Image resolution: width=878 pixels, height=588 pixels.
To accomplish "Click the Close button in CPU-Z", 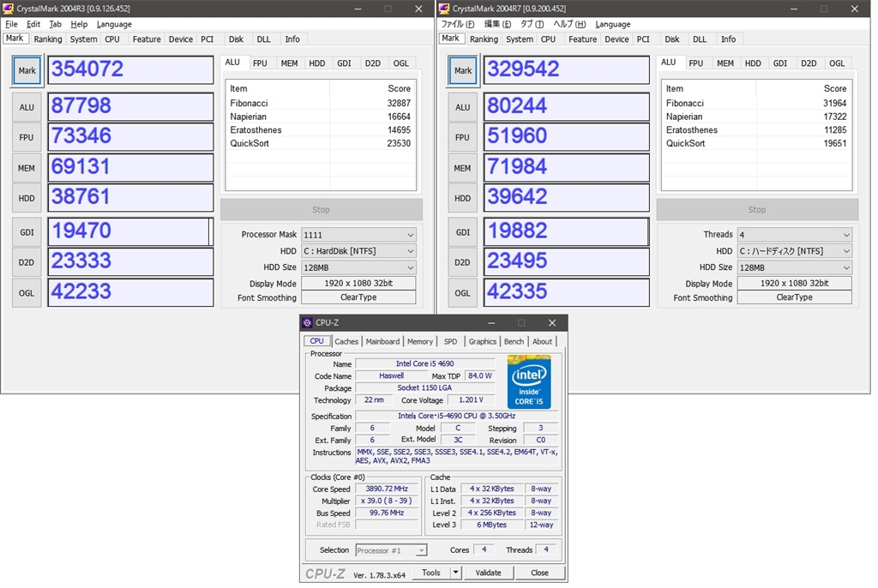I will (x=539, y=573).
